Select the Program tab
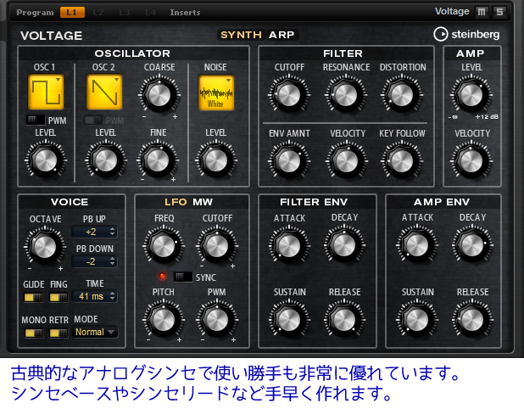 (35, 13)
